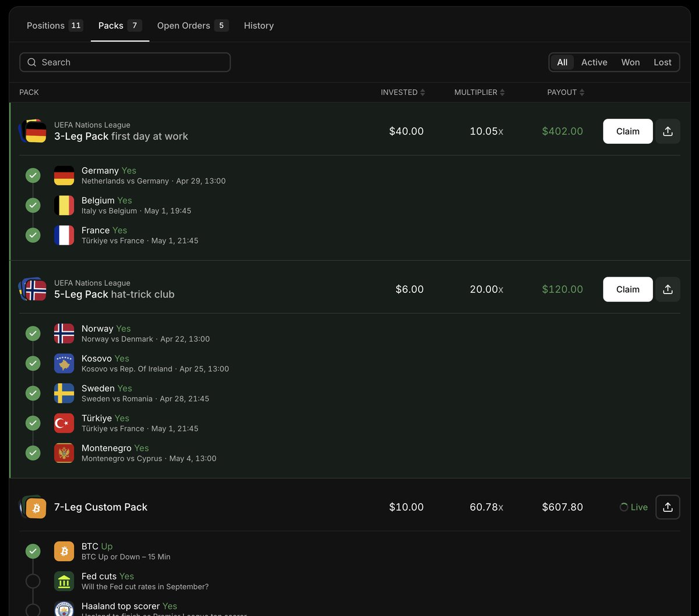
Task: Click the 5-Leg Pack stacked flag thumbnail
Action: pyautogui.click(x=33, y=289)
